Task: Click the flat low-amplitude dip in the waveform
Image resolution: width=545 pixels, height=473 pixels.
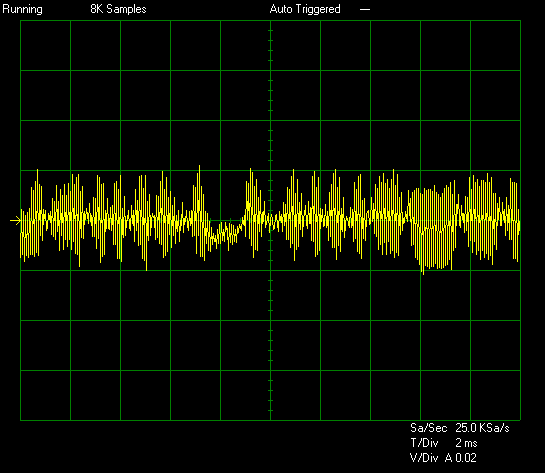Action: (226, 233)
